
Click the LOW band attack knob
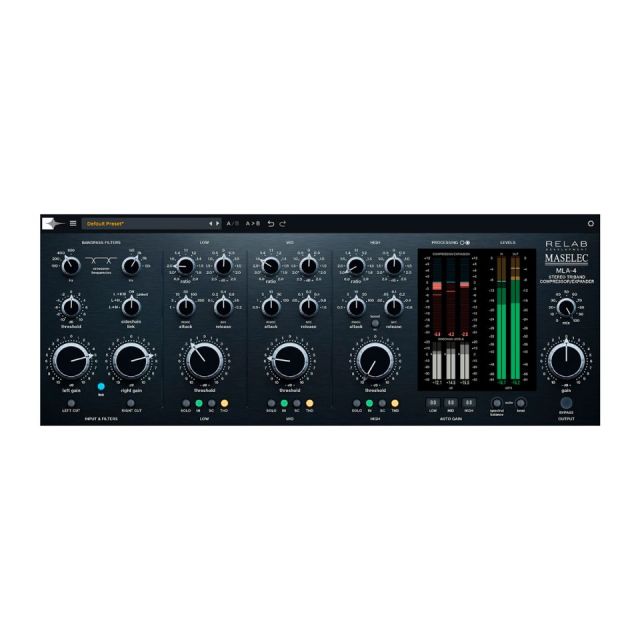[185, 307]
